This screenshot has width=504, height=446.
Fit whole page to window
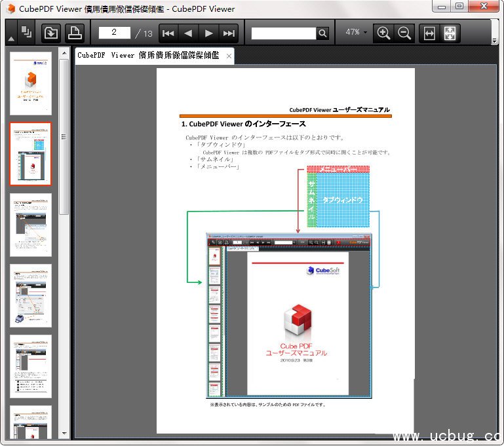(x=450, y=33)
